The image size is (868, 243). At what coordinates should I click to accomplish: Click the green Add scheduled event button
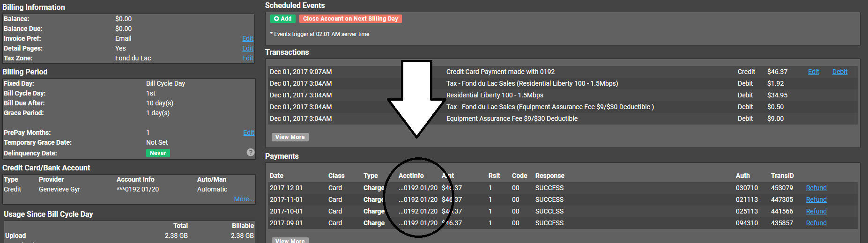pos(282,19)
